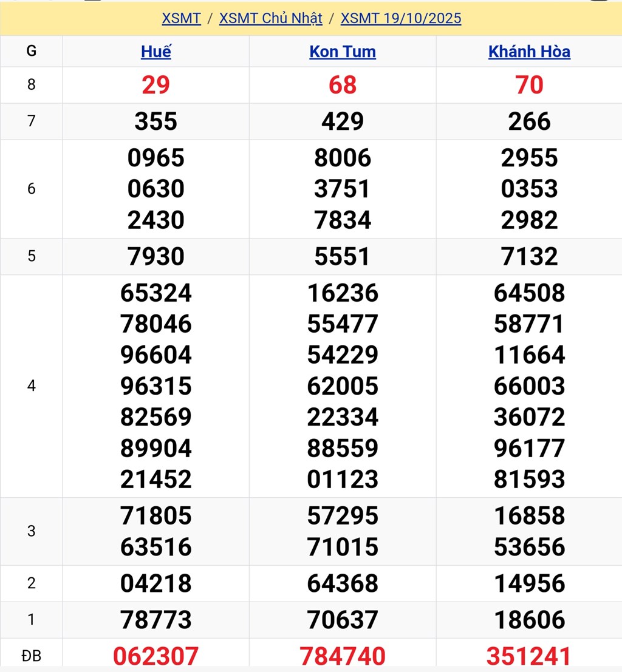Click the Khánh Hòa special prize number 351241

pyautogui.click(x=529, y=656)
